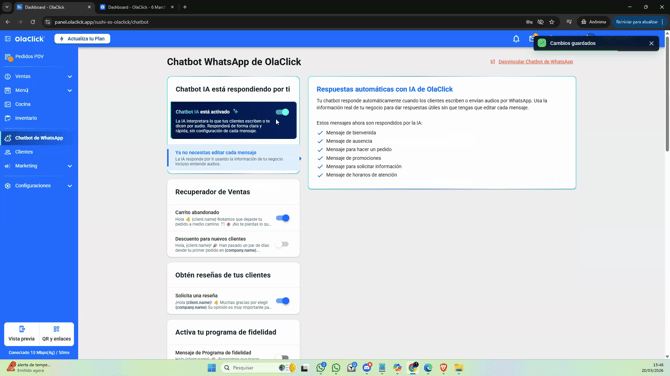
Task: Disable Solicita una reseña toggle
Action: click(x=282, y=301)
